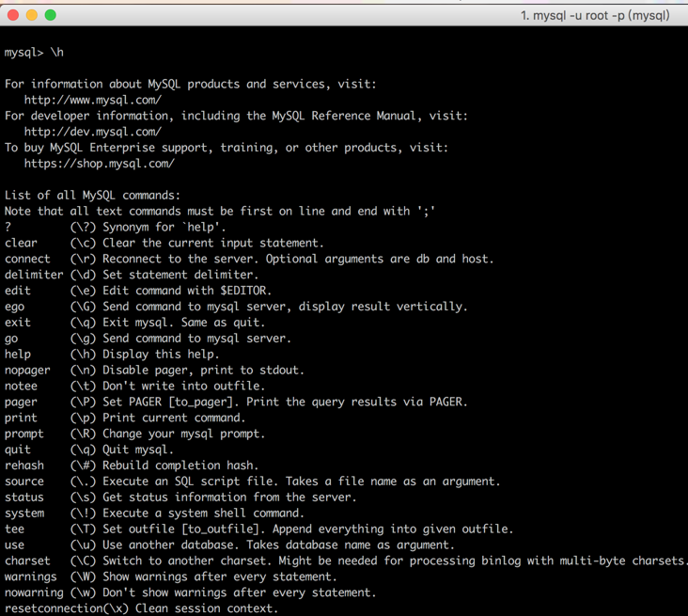Click 'For developer information' line
Image resolution: width=688 pixels, height=616 pixels.
point(236,116)
